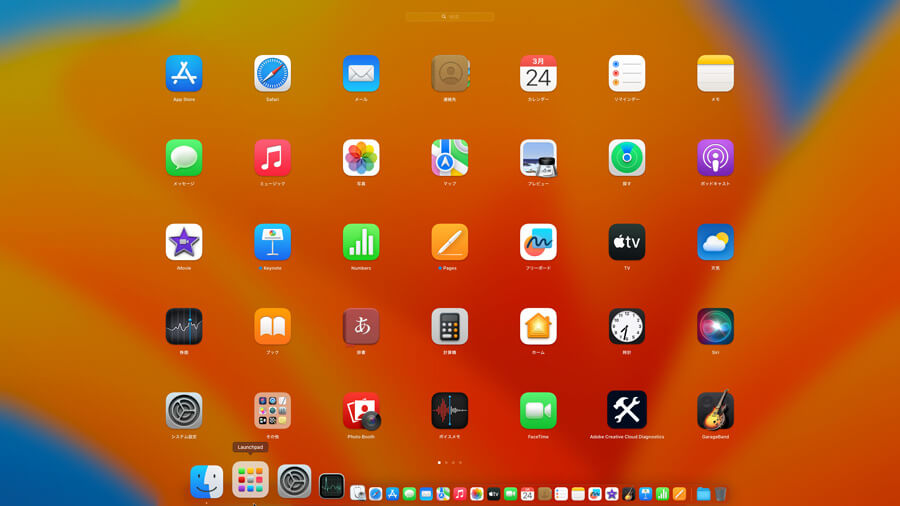Open the Apple TV app in Launchpad grid

(627, 242)
